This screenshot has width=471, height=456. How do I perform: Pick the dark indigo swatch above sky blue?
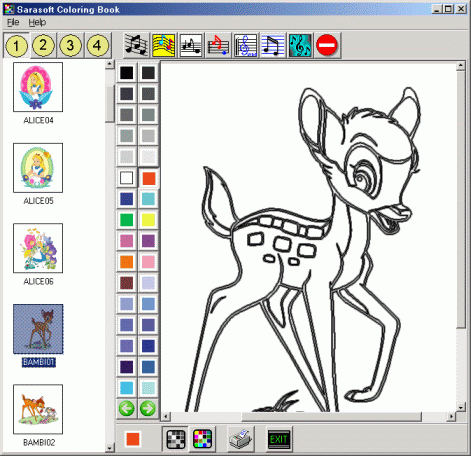(126, 367)
